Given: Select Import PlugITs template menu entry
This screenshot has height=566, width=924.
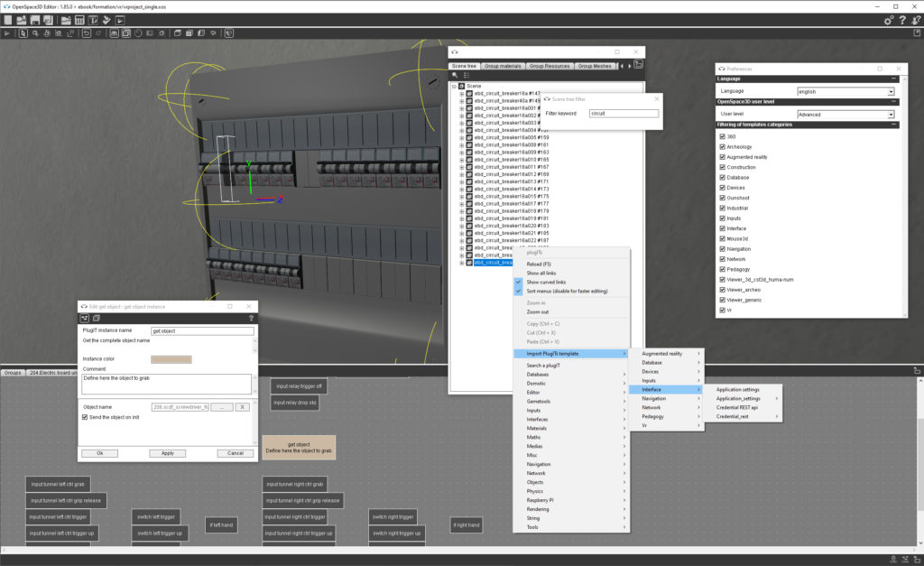Looking at the screenshot, I should click(570, 354).
